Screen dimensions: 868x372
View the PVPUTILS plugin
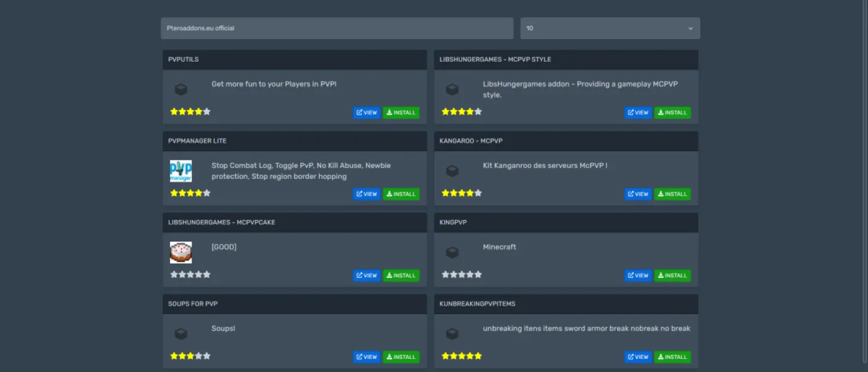click(367, 113)
